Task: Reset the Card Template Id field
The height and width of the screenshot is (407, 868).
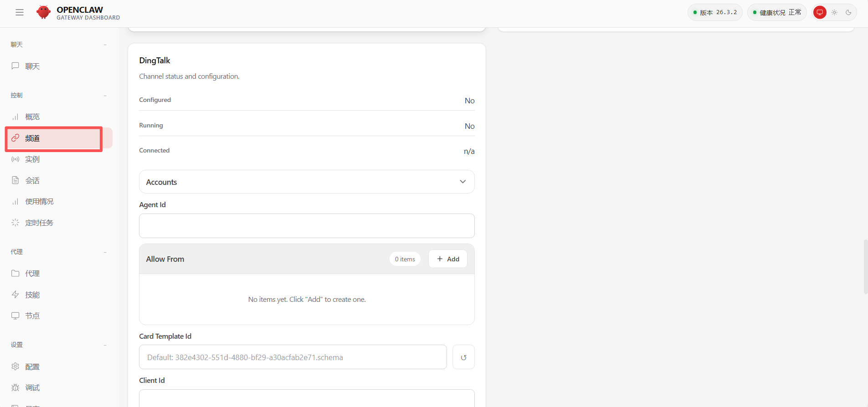Action: pyautogui.click(x=463, y=357)
